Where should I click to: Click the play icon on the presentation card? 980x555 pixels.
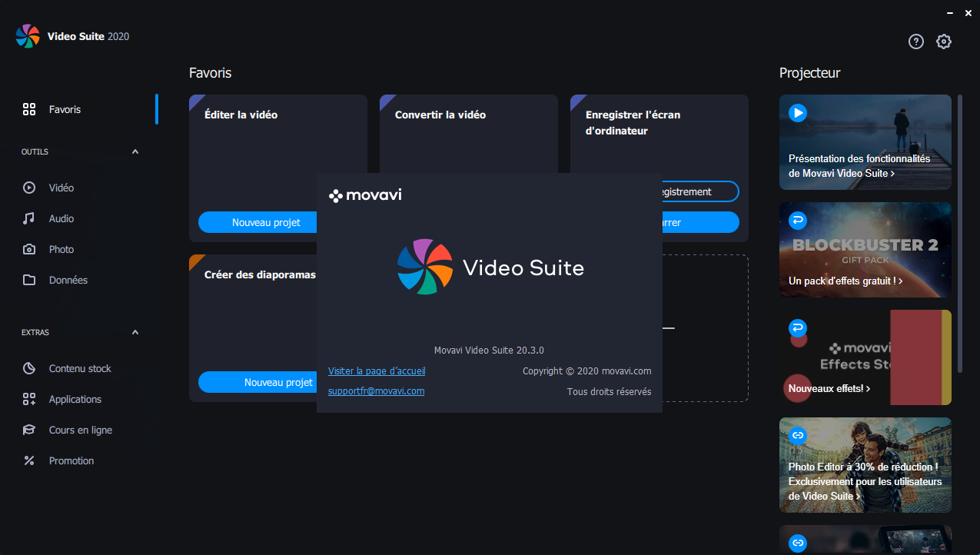coord(798,113)
